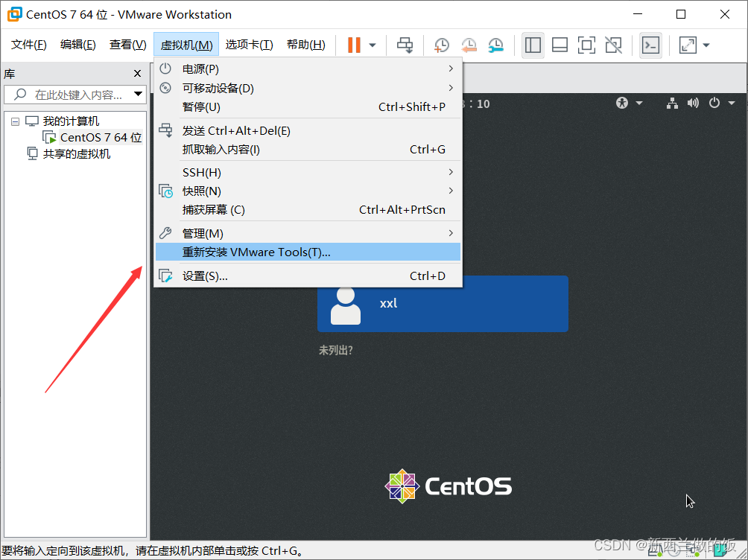
Task: Select 共享的虚拟机 tree item
Action: coord(76,153)
